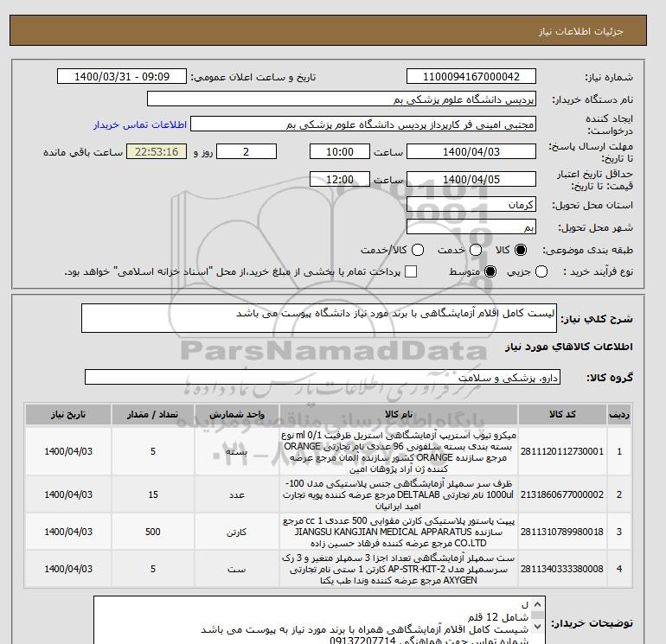Viewport: 666px width, 644px height.
Task: Click the unit cell بسته in row 1
Action: click(237, 451)
